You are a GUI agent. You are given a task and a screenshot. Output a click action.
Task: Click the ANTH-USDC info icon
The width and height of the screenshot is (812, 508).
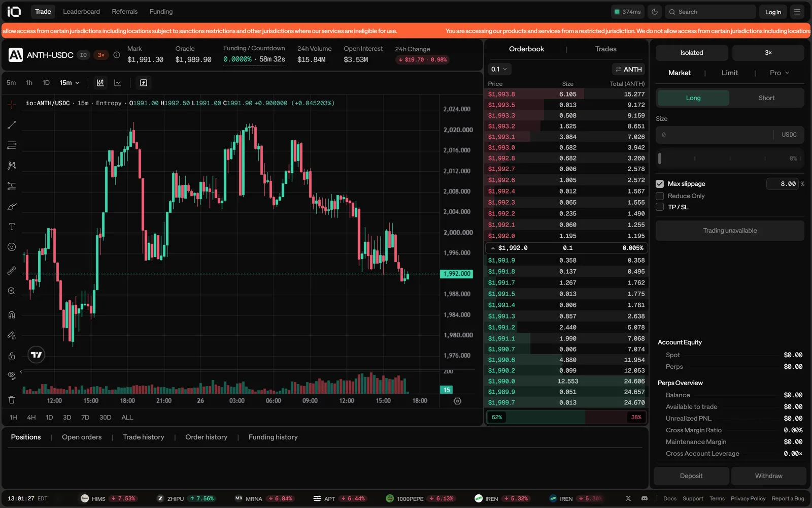tap(117, 55)
